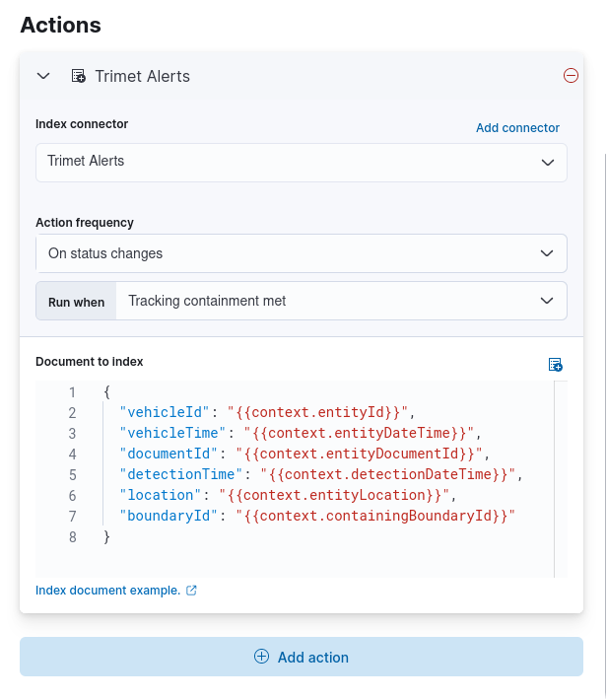The width and height of the screenshot is (607, 700).
Task: Click the Trimet Alerts action header title
Action: (x=143, y=76)
